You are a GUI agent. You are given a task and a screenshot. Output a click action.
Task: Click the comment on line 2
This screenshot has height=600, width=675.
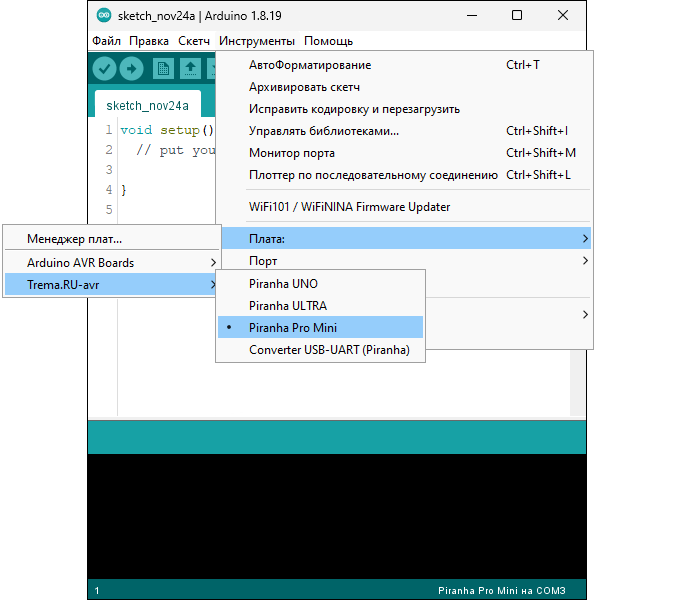click(x=176, y=150)
